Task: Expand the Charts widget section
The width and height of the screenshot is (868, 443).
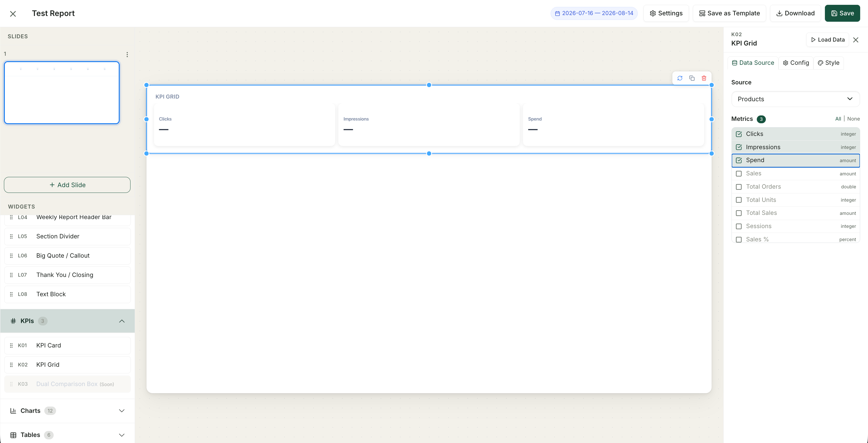Action: 122,411
